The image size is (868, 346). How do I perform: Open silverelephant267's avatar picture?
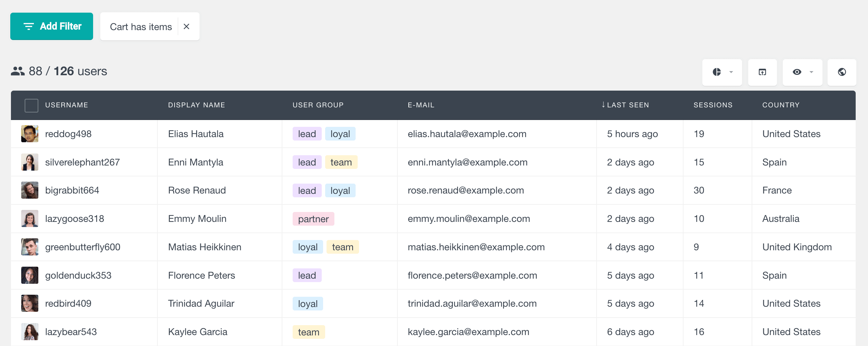point(30,162)
